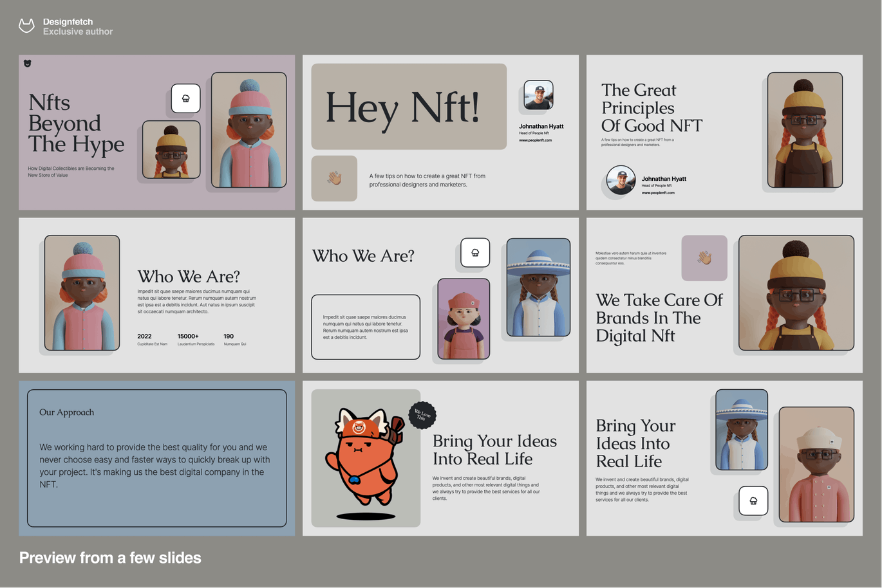Click the Designfetch cat logo icon
Image resolution: width=882 pixels, height=588 pixels.
26,26
